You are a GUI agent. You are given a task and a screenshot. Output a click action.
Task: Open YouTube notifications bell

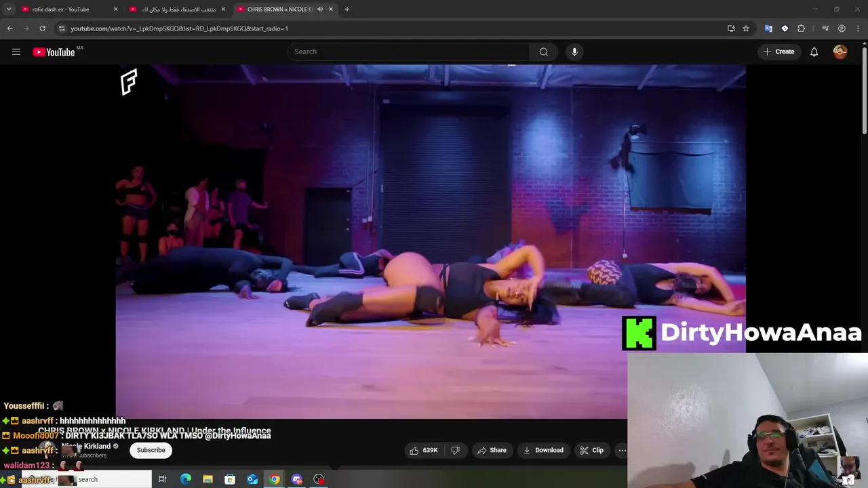(814, 52)
